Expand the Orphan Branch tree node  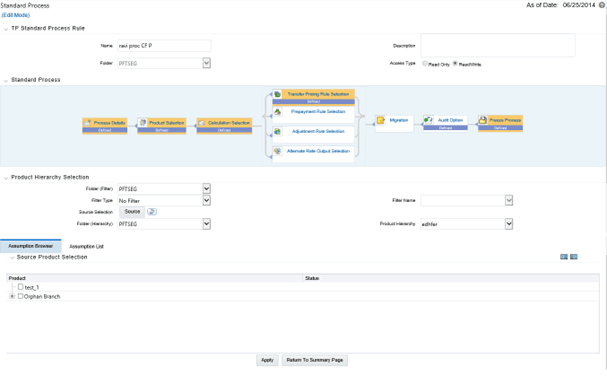(12, 296)
